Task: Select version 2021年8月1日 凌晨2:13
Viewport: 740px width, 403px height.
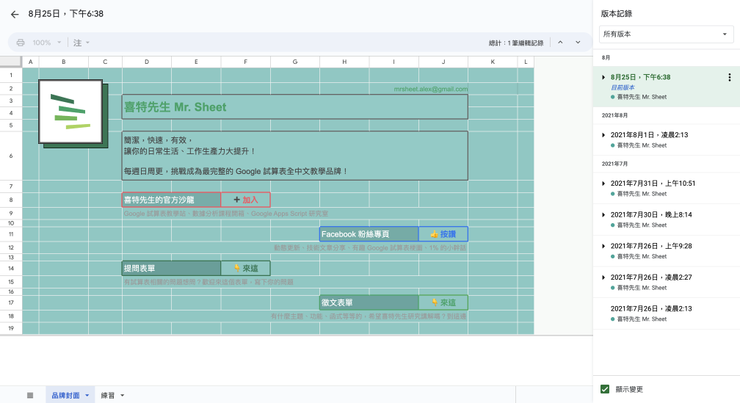Action: pyautogui.click(x=666, y=140)
